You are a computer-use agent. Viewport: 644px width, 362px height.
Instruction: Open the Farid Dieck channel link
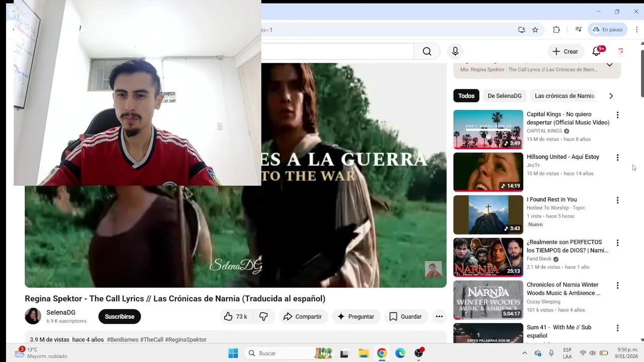[x=539, y=259]
